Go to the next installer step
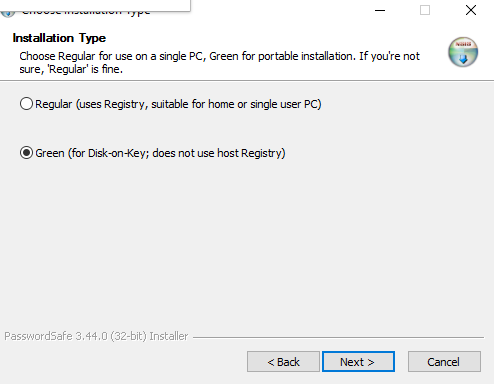 point(358,361)
